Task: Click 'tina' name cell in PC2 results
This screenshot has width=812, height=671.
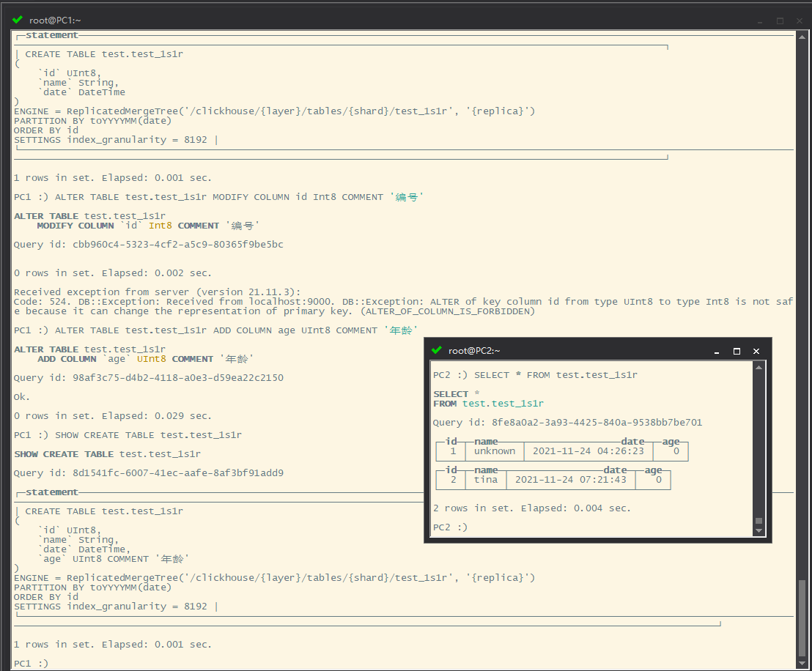Action: tap(486, 479)
